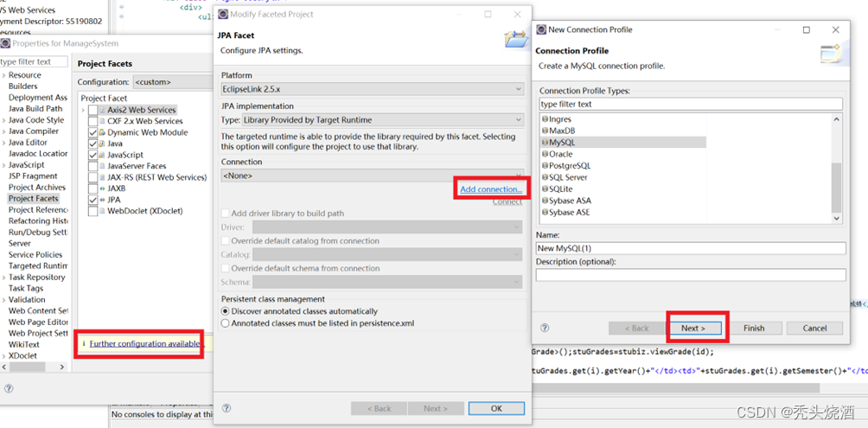This screenshot has width=868, height=428.
Task: Enable the WebDoclet (XDoclet) facet
Action: [93, 211]
